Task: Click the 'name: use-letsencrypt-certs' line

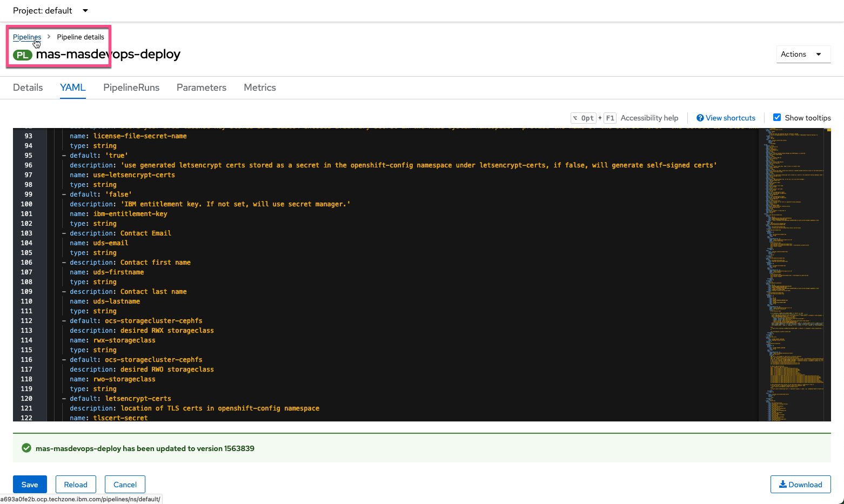Action: pos(122,175)
